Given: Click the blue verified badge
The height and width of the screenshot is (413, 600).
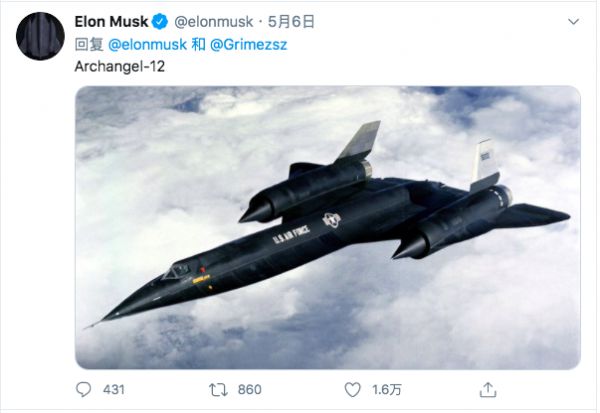Looking at the screenshot, I should [157, 22].
